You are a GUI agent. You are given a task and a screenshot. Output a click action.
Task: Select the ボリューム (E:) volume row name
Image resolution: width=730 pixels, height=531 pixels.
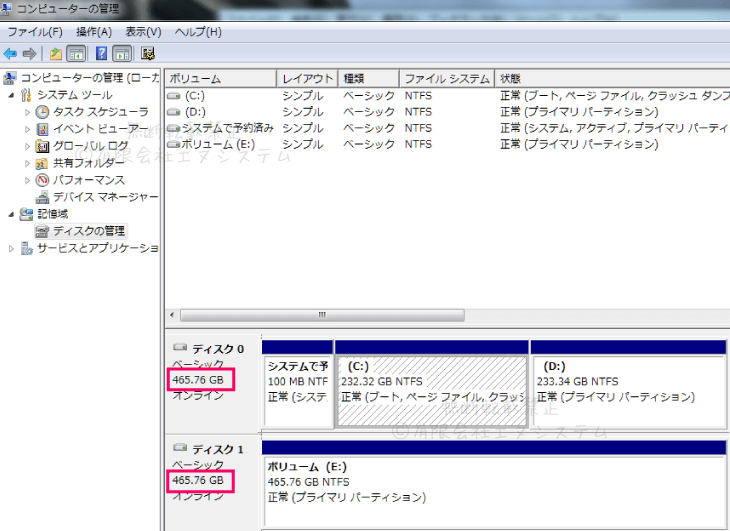coord(218,144)
